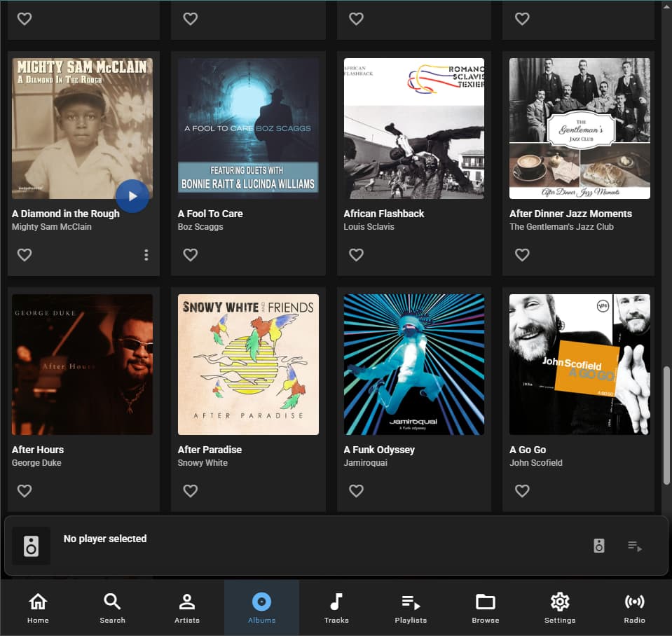Viewport: 672px width, 636px height.
Task: Open After Dinner Jazz Moments cover art
Action: pos(580,128)
